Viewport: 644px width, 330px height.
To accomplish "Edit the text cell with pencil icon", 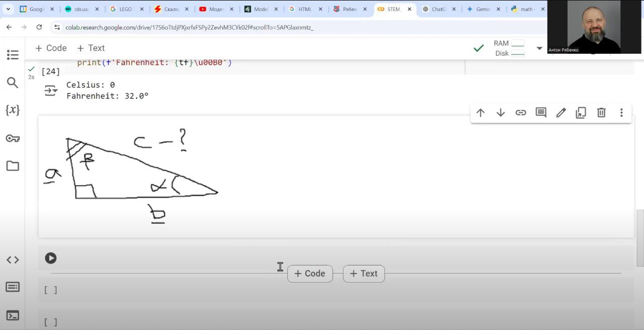I will 561,113.
